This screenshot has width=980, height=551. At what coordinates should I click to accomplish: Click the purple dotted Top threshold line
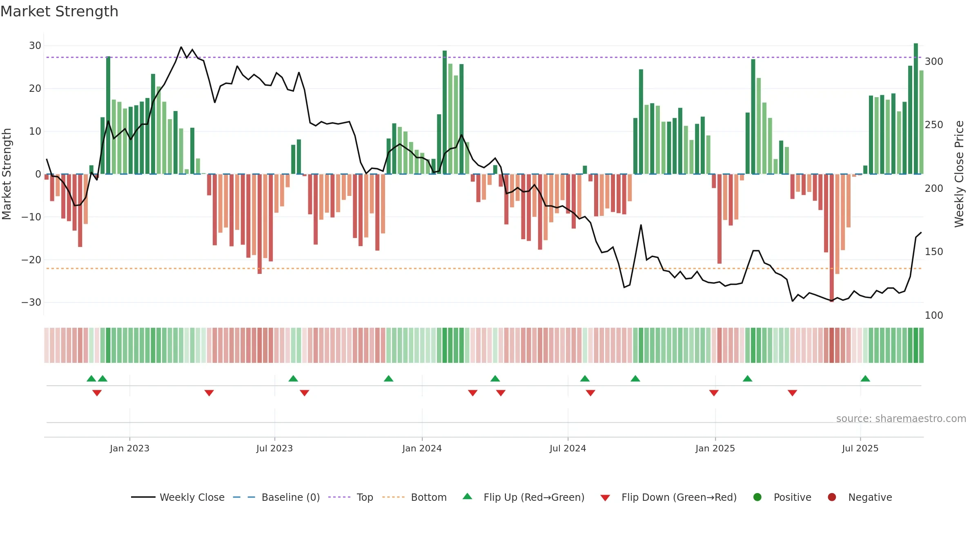pos(484,57)
